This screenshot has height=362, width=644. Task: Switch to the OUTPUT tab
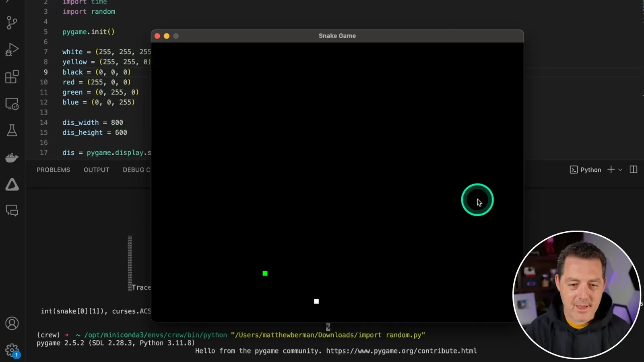pyautogui.click(x=96, y=170)
